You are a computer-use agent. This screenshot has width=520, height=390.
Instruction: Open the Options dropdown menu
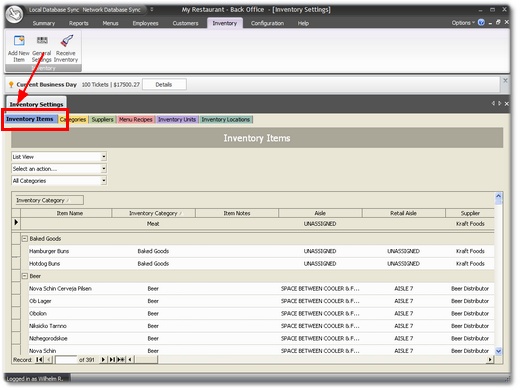point(463,23)
